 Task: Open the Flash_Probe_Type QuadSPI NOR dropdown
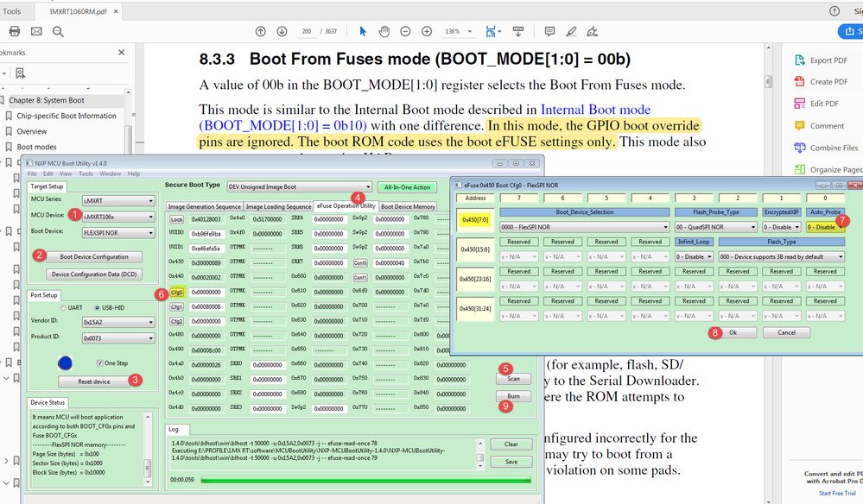tap(716, 227)
